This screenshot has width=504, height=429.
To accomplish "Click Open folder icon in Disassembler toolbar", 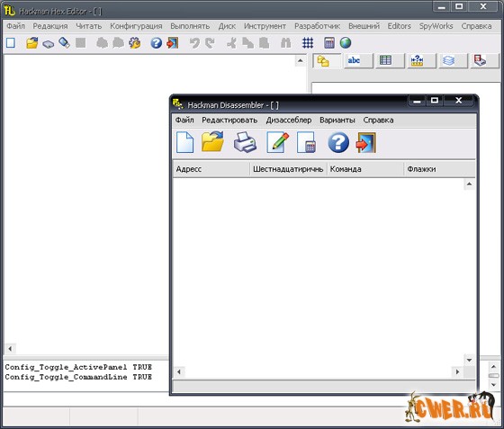I will (x=212, y=141).
